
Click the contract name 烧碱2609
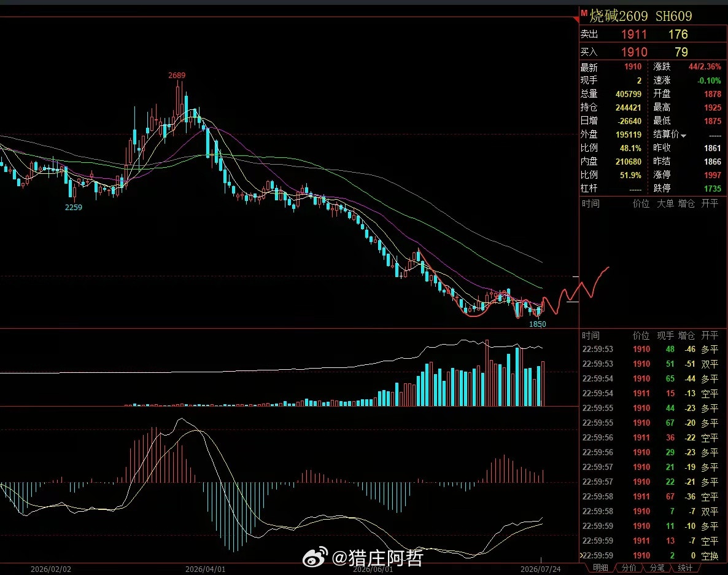click(x=618, y=16)
